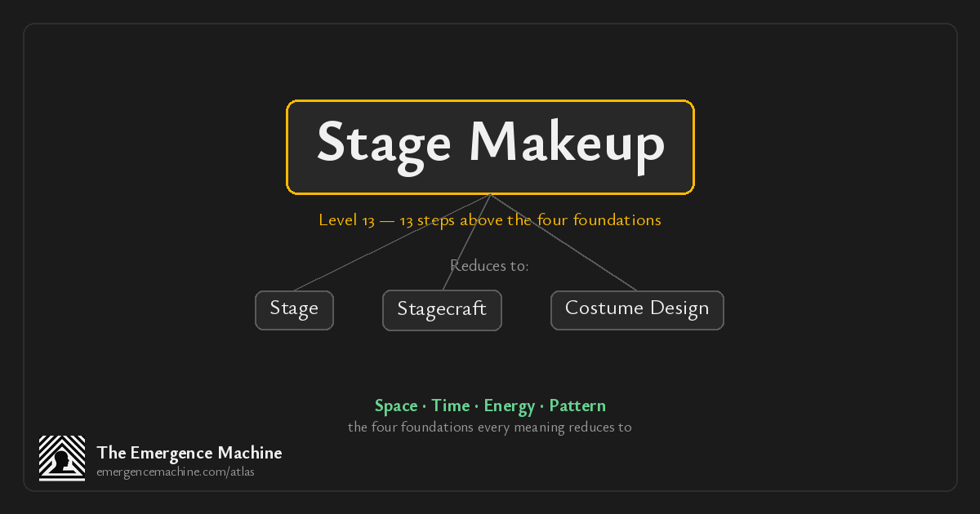Click the Stage Makeup title node

[490, 147]
